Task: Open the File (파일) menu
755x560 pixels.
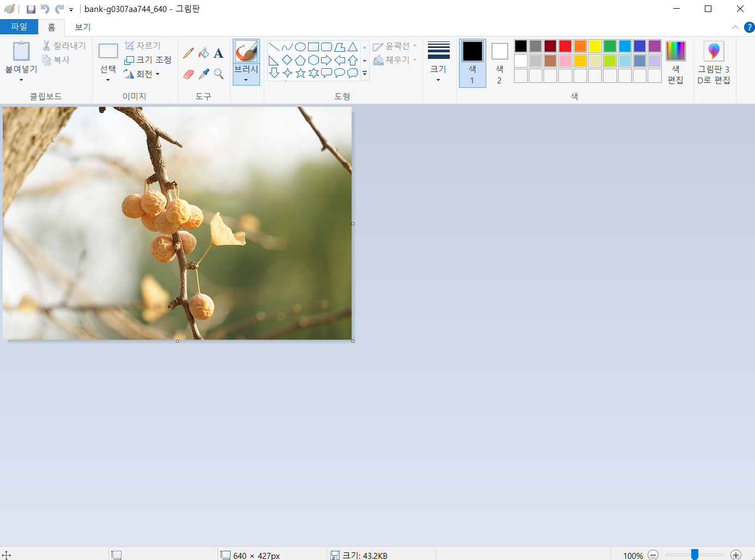Action: tap(19, 27)
